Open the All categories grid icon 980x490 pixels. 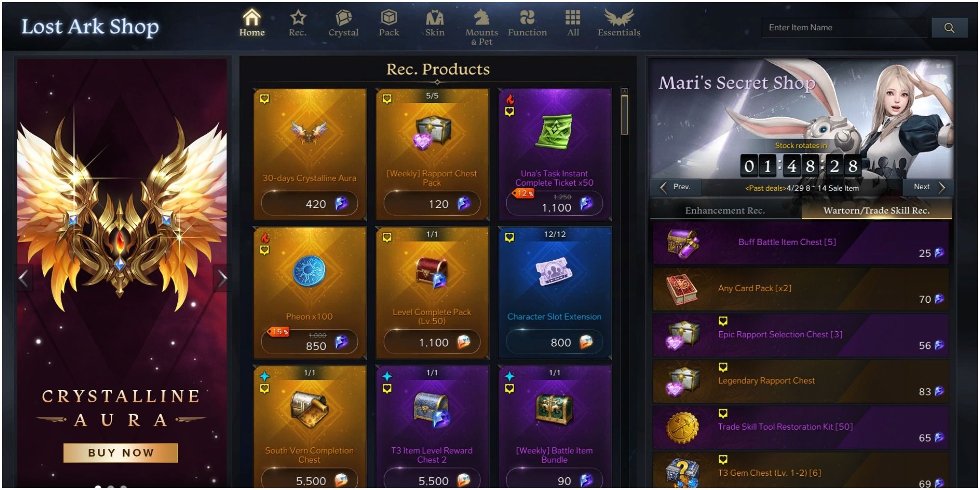573,18
